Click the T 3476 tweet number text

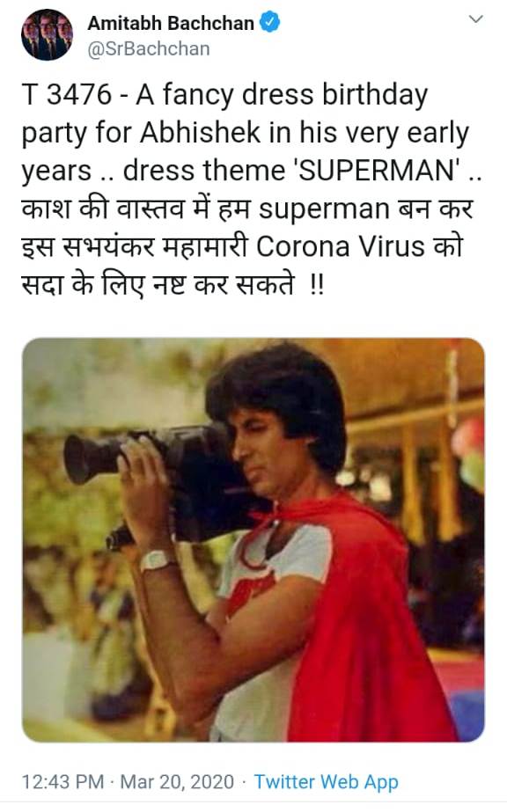pos(67,95)
